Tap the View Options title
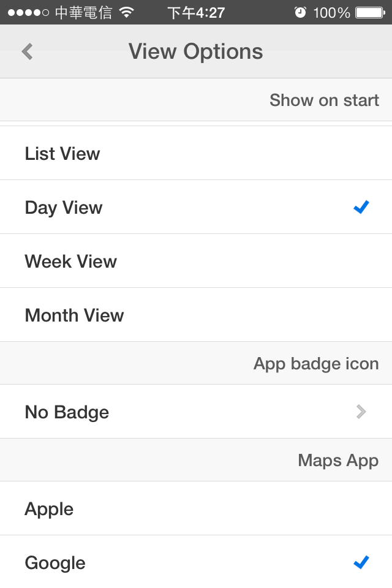392x588 pixels. click(x=196, y=51)
